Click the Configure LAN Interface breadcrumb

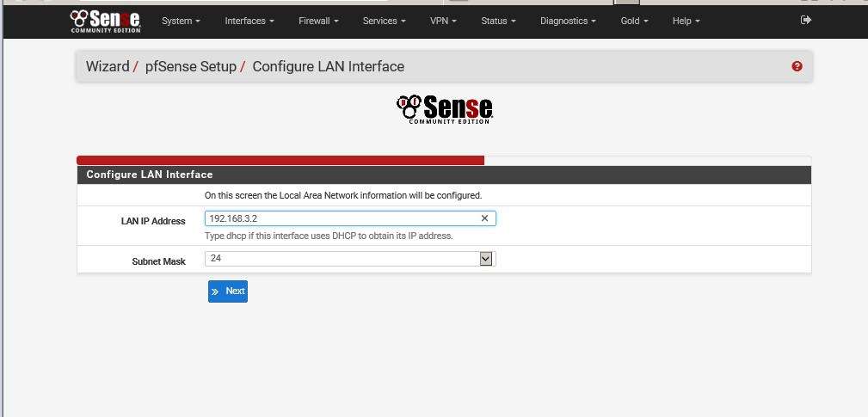coord(329,66)
